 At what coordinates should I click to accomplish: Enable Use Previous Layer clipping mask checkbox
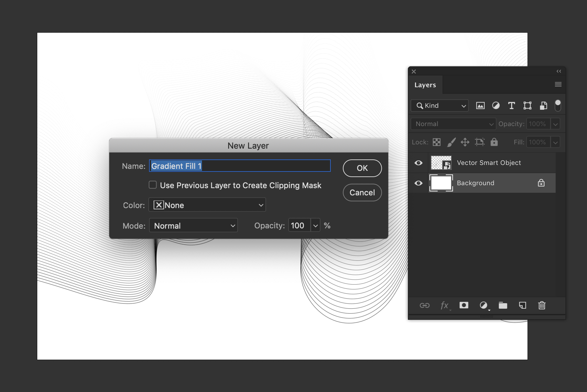coord(153,185)
